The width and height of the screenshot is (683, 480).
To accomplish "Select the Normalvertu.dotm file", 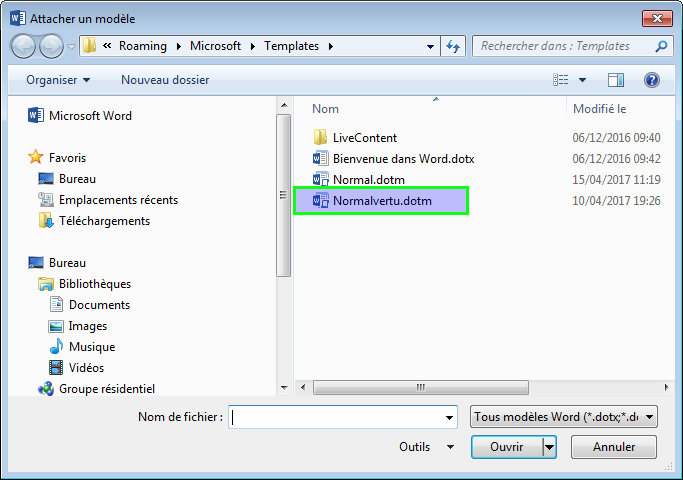I will click(x=382, y=200).
